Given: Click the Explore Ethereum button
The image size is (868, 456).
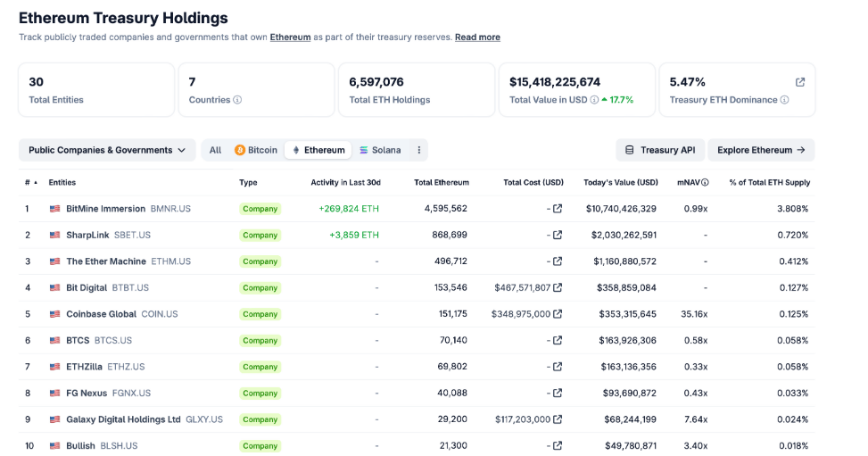Looking at the screenshot, I should click(x=761, y=150).
